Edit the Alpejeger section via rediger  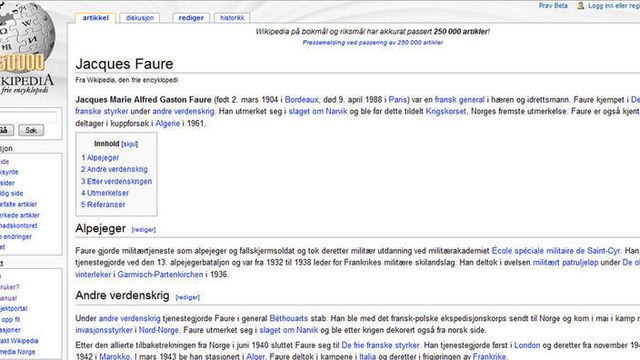[x=144, y=230]
